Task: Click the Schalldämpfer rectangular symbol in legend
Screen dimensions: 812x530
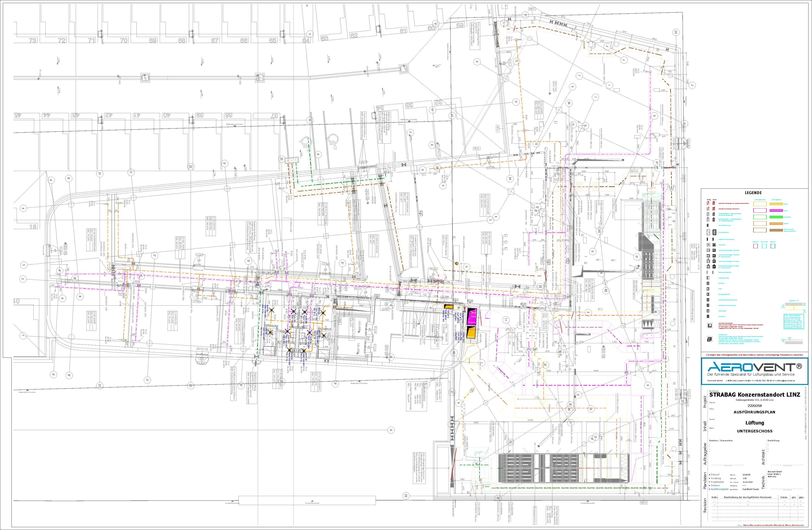Action: click(708, 232)
